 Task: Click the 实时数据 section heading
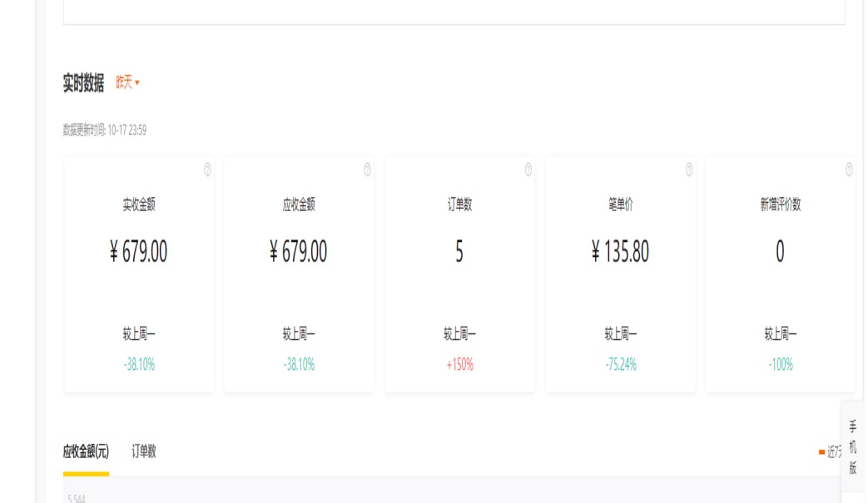tap(83, 82)
